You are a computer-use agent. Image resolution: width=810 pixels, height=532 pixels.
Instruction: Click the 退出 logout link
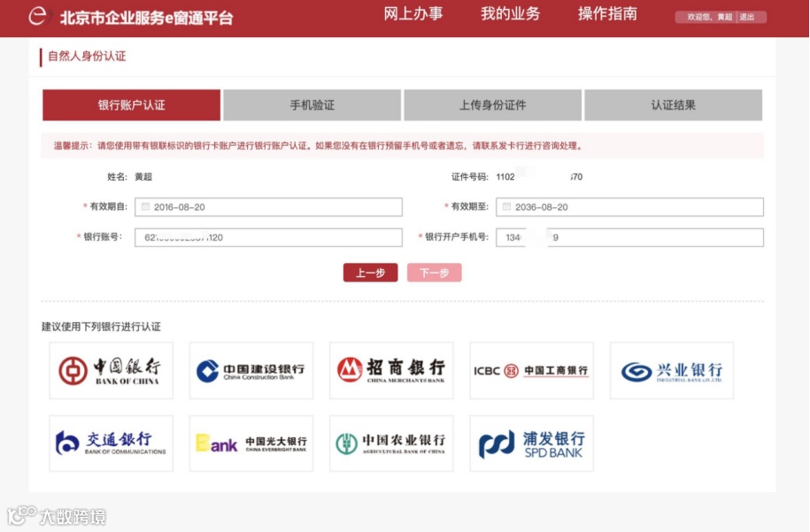[747, 17]
